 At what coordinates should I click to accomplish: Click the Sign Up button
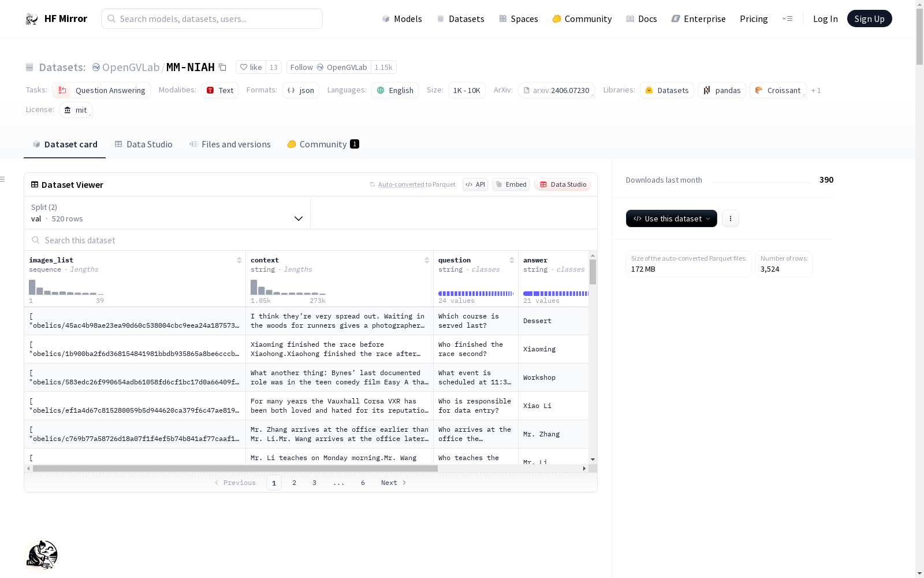pyautogui.click(x=870, y=18)
